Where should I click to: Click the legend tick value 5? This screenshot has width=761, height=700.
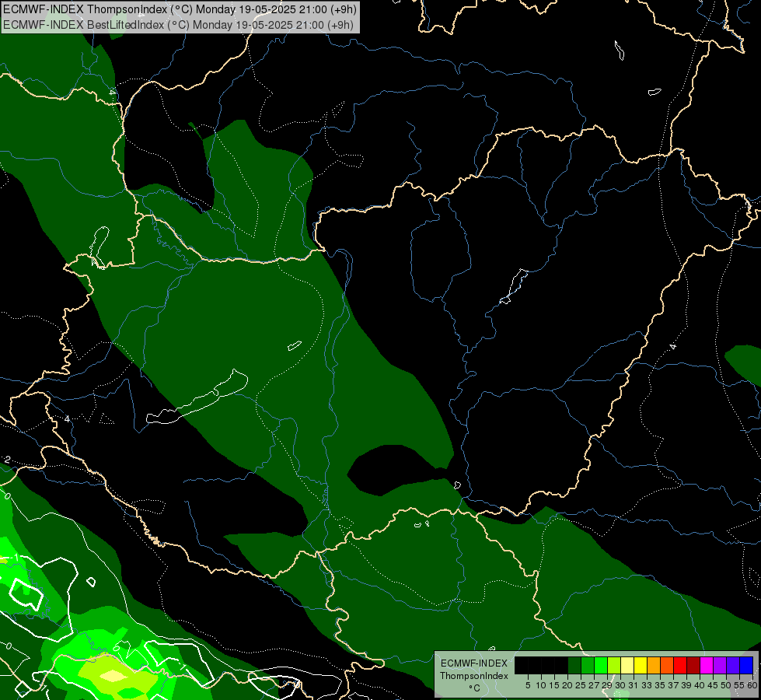pyautogui.click(x=528, y=685)
